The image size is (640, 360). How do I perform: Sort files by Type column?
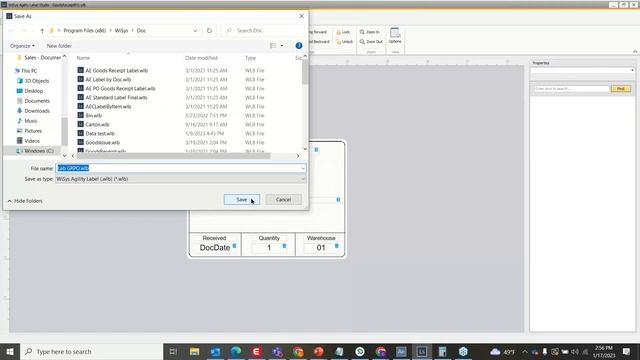pyautogui.click(x=250, y=58)
